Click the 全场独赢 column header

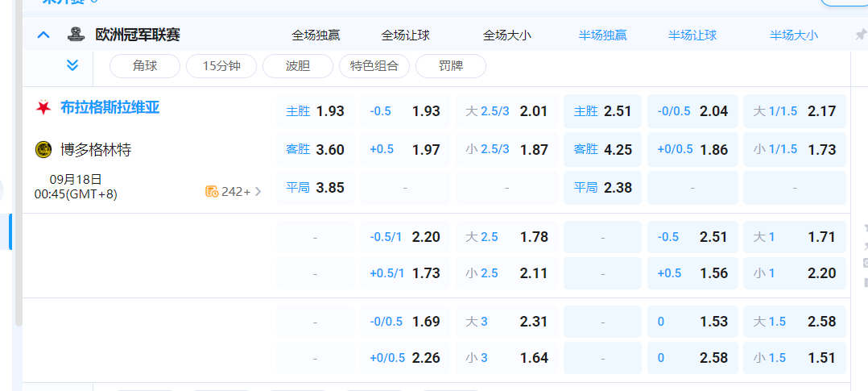coord(316,35)
